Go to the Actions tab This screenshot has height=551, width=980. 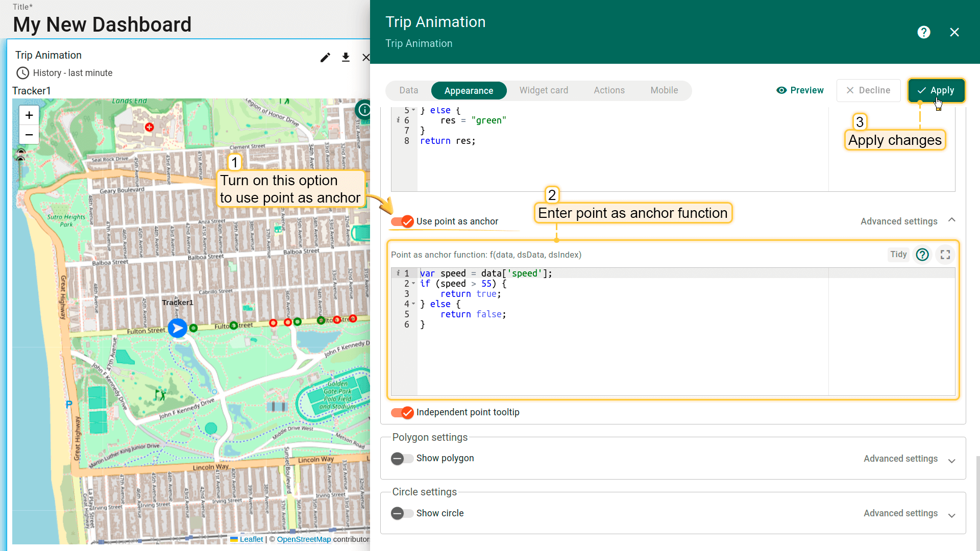(x=609, y=90)
